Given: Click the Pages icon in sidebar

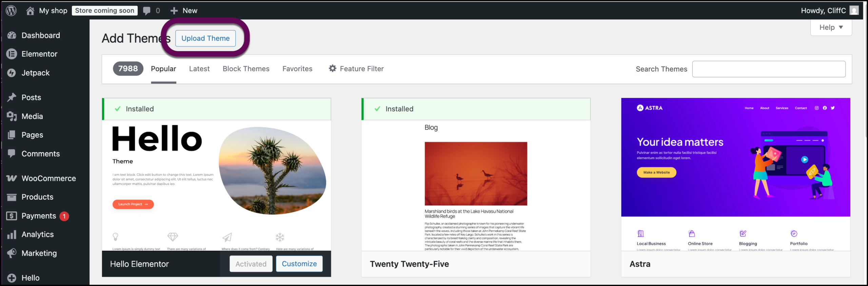Looking at the screenshot, I should [12, 135].
